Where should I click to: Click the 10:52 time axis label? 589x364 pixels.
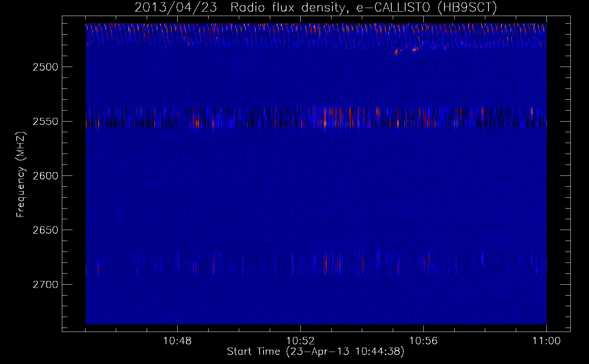(300, 341)
